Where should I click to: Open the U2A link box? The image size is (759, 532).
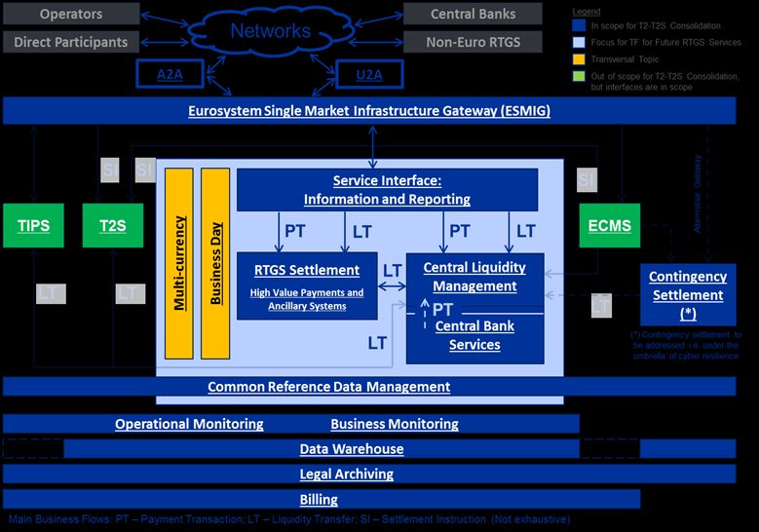click(x=369, y=75)
